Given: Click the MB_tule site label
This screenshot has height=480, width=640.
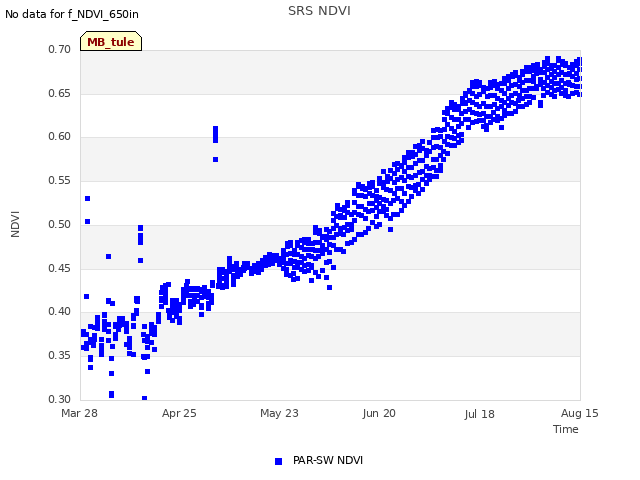Looking at the screenshot, I should [x=111, y=42].
